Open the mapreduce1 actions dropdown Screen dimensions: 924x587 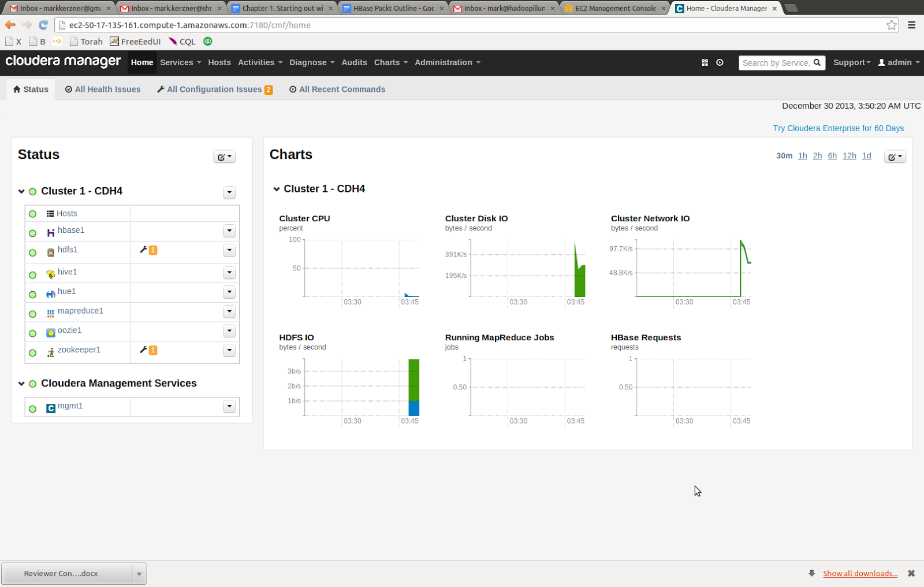229,311
